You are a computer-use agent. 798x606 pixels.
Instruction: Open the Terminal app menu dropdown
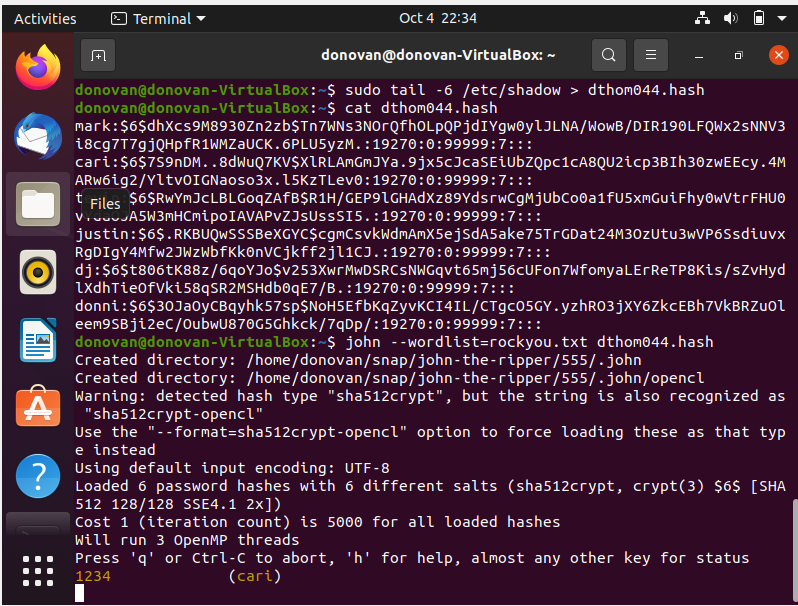point(158,19)
